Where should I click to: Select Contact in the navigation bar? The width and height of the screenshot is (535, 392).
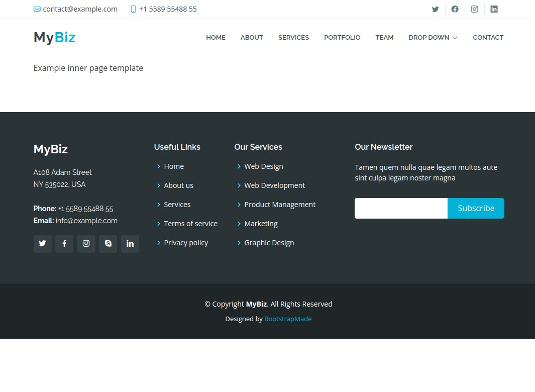click(488, 38)
